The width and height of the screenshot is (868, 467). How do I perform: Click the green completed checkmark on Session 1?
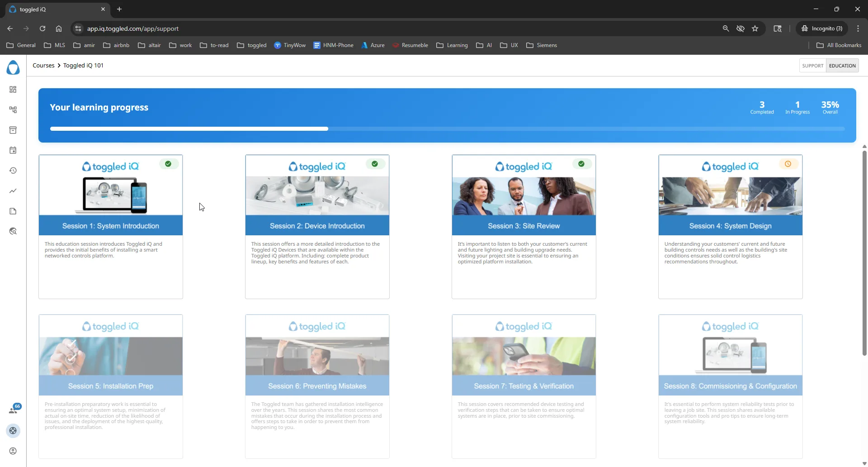(x=168, y=164)
